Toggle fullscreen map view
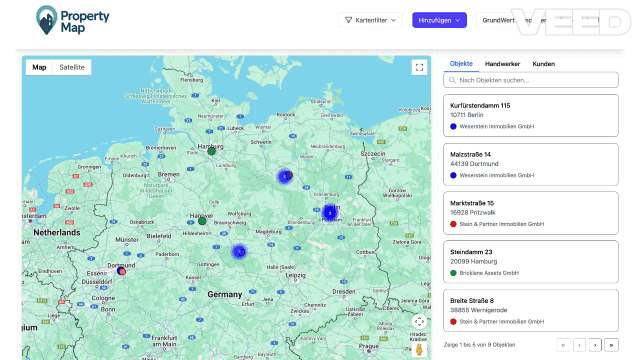The width and height of the screenshot is (640, 360). 419,67
